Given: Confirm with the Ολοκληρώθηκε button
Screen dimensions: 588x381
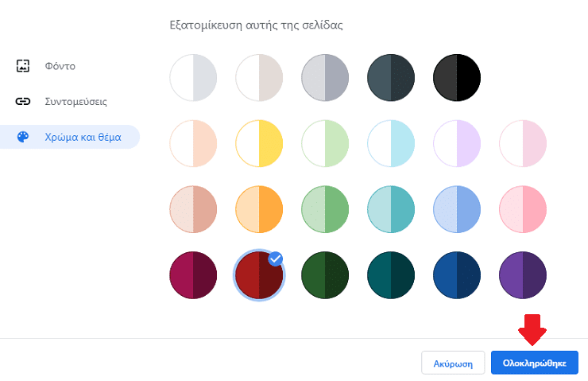Looking at the screenshot, I should tap(535, 363).
